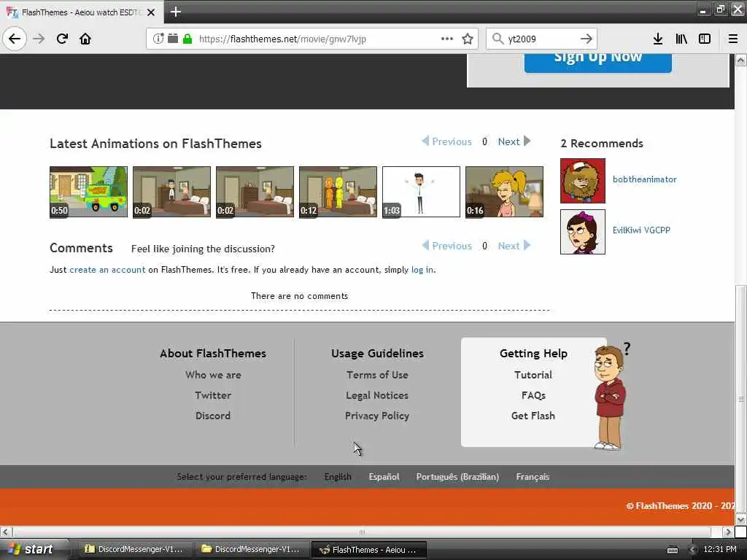Close the FlashThemes browser tab
Screen dimensions: 747x560
click(x=151, y=12)
